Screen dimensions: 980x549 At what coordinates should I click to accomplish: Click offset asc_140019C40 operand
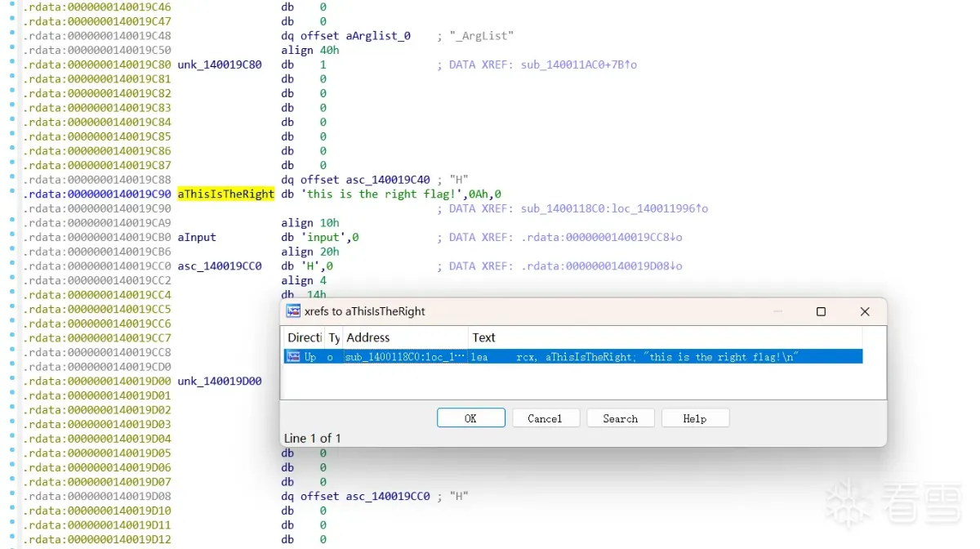click(366, 180)
